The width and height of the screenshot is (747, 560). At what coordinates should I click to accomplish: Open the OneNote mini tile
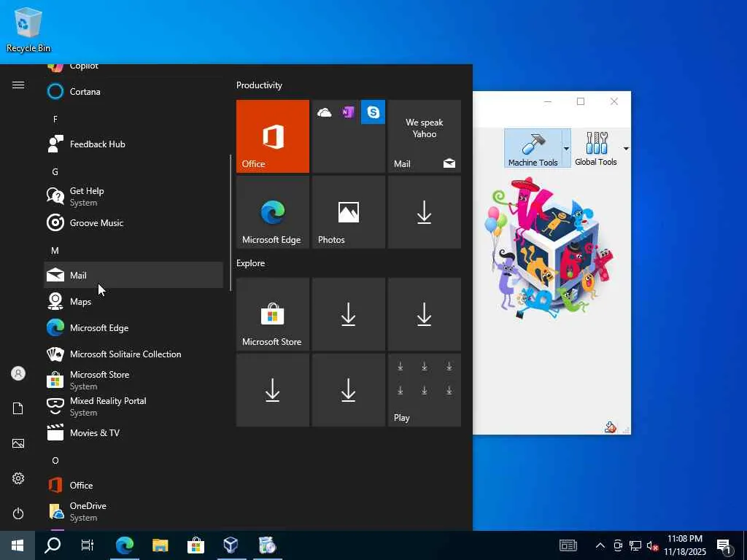348,112
